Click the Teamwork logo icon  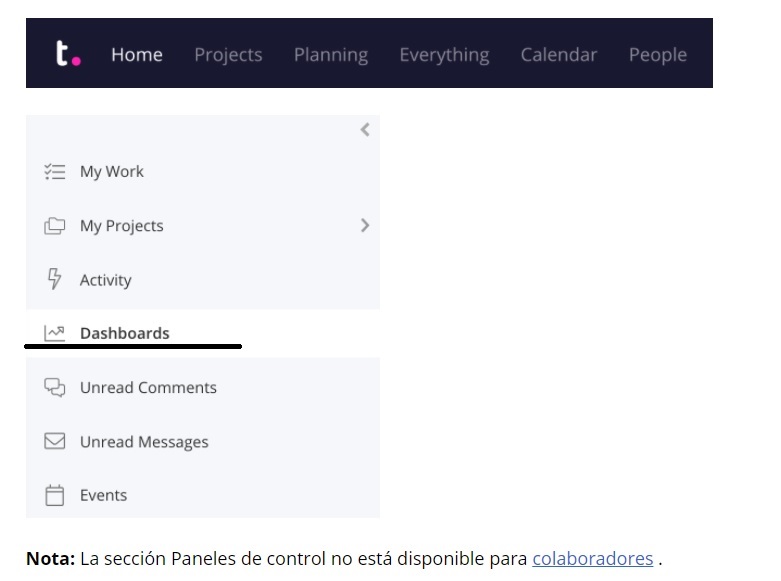click(x=68, y=54)
